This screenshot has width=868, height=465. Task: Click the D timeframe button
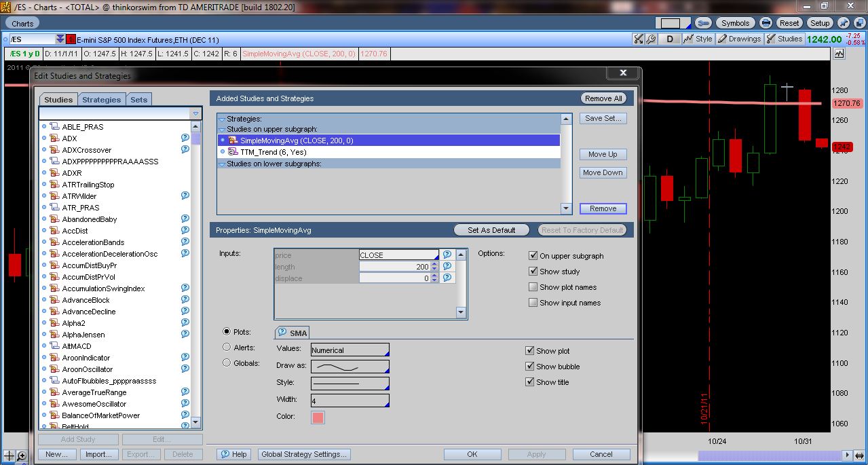pos(670,39)
